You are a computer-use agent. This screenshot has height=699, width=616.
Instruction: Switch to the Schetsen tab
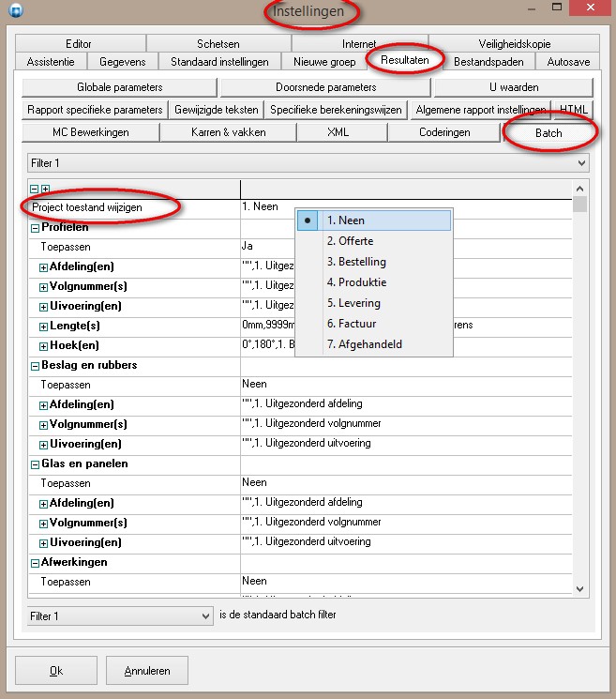[218, 44]
